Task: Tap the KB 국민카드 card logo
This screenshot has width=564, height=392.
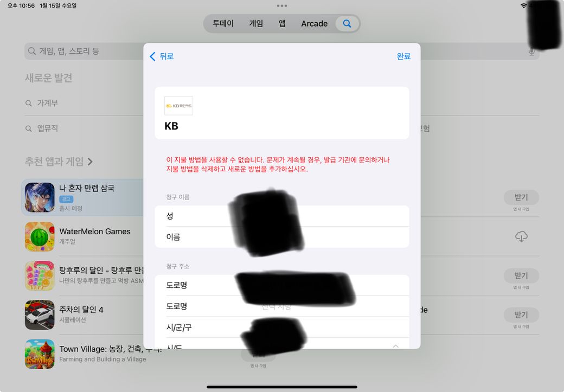Action: [178, 106]
